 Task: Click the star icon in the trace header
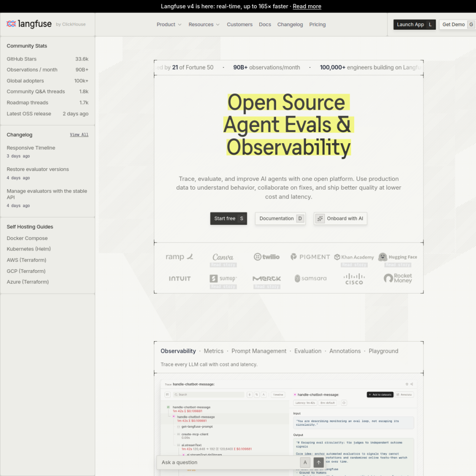(407, 384)
